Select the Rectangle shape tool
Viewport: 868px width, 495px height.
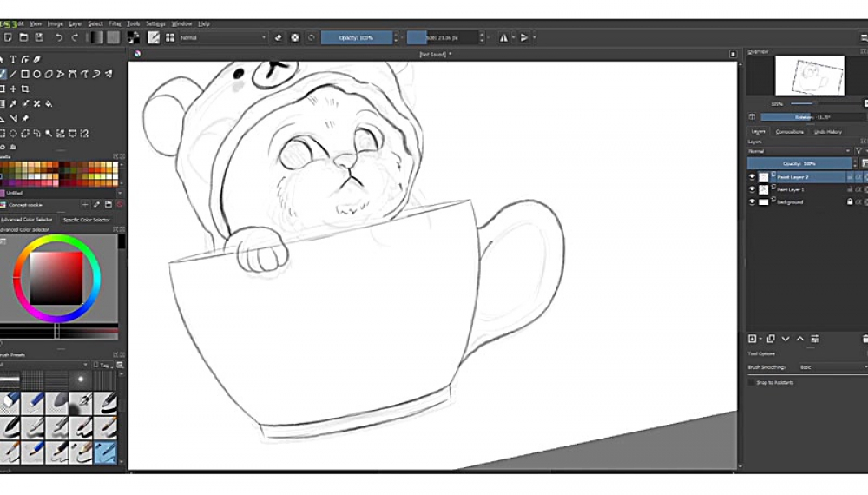(x=25, y=74)
